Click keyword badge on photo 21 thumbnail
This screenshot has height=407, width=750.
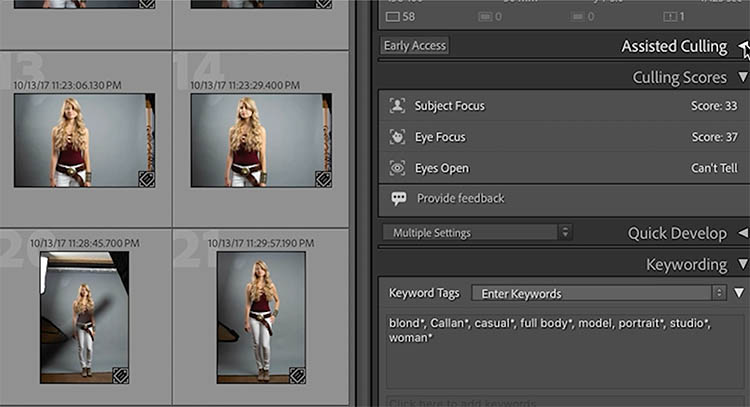point(297,375)
